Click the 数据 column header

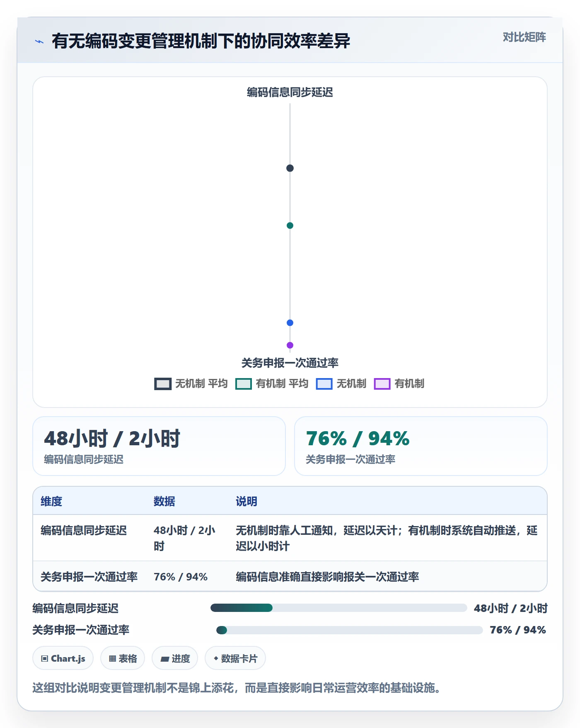click(164, 501)
